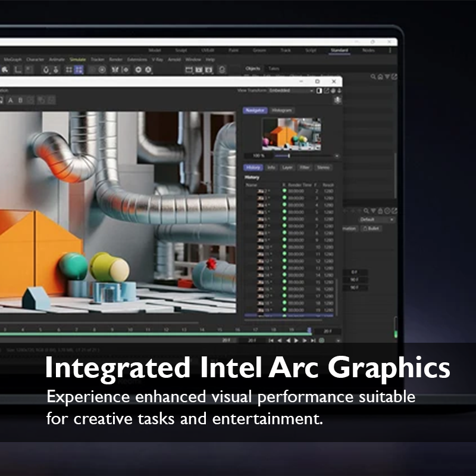Toggle the A compare button
This screenshot has height=476, width=476.
11,100
